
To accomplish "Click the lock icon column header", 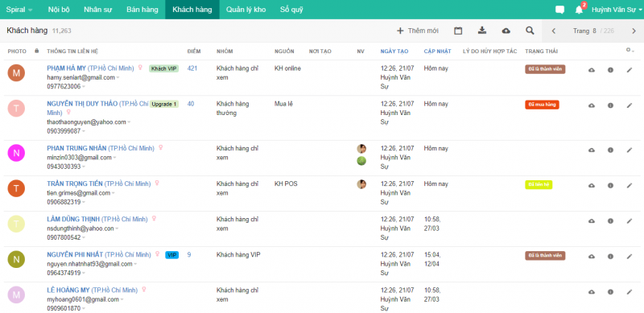I will [x=37, y=51].
